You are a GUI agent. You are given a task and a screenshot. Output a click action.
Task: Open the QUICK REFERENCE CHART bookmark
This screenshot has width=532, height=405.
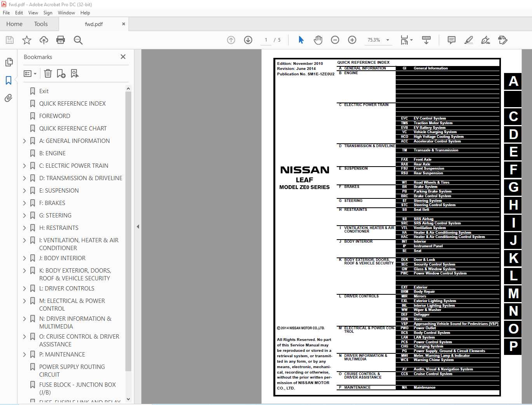point(73,129)
